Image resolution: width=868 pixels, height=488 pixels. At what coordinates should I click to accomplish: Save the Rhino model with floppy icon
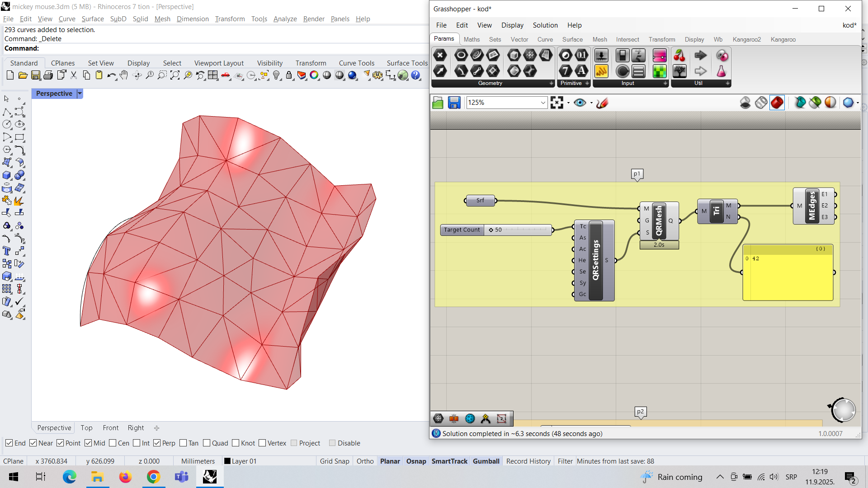coord(35,75)
